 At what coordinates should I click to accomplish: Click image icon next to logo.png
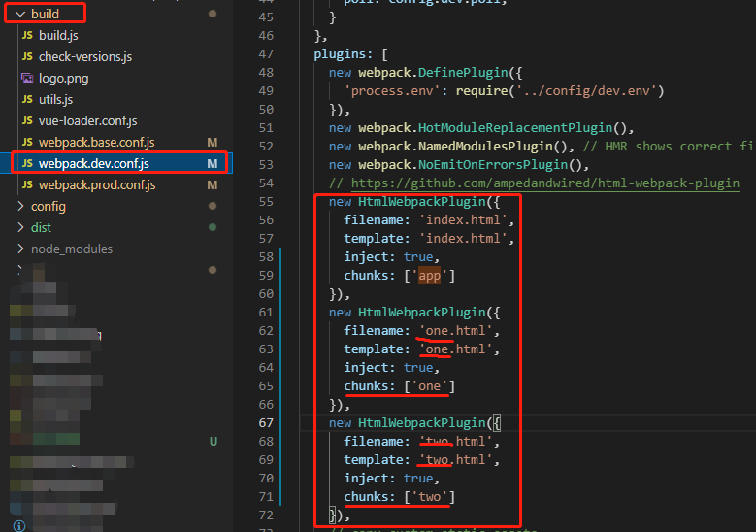pos(27,78)
